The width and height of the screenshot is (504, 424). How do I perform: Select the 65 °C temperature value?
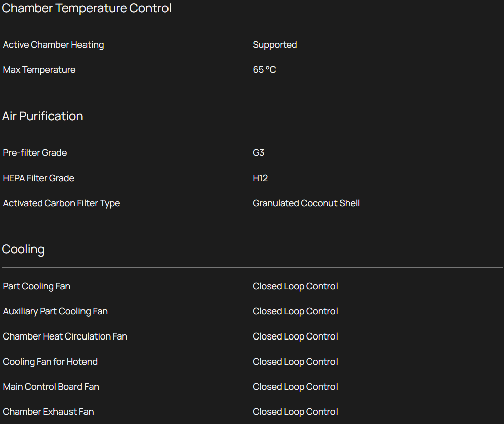coord(264,70)
